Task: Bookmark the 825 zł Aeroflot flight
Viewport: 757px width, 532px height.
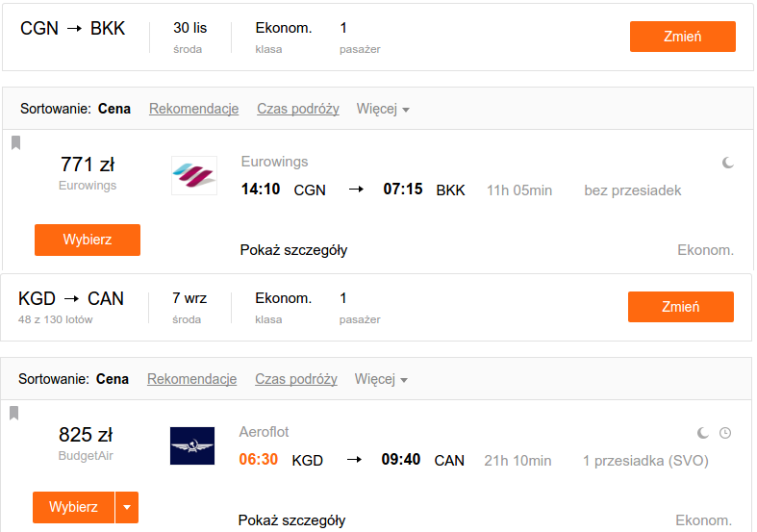Action: [14, 414]
